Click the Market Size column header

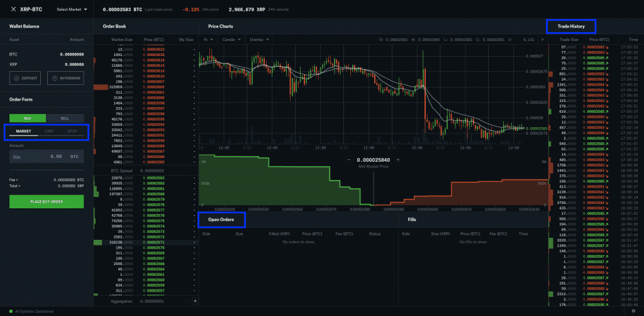122,40
